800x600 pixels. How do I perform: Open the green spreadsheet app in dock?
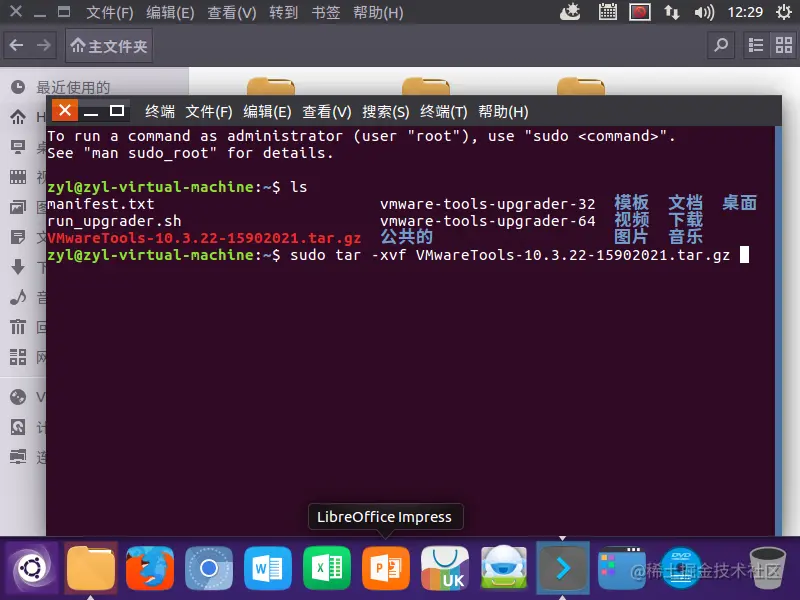pyautogui.click(x=327, y=568)
